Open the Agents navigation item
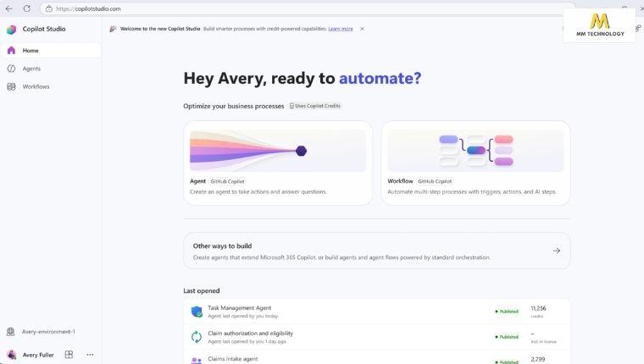Screen dimensions: 644x364 point(51,69)
